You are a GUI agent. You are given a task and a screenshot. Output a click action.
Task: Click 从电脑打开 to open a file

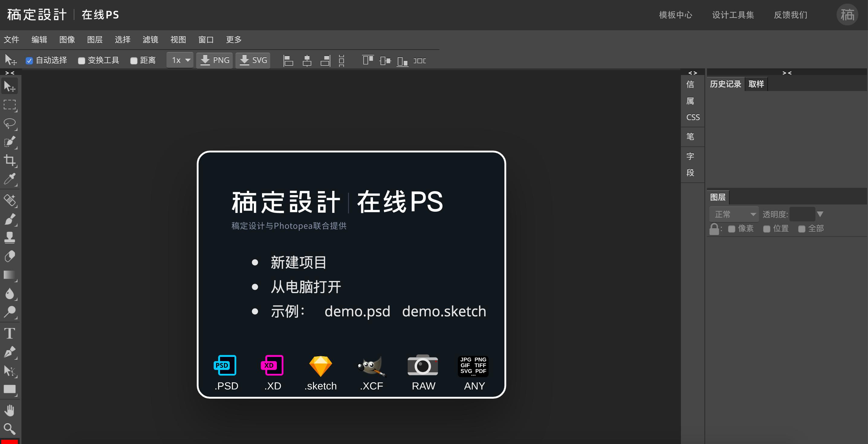305,287
